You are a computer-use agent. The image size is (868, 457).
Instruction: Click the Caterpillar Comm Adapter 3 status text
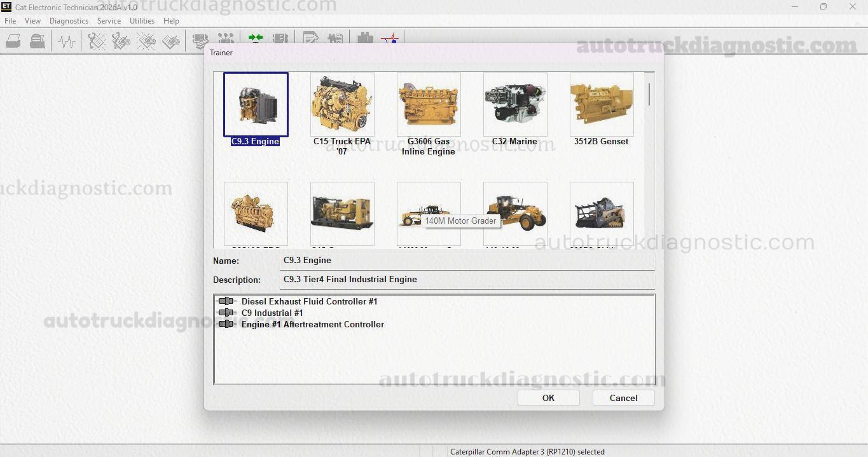[527, 452]
